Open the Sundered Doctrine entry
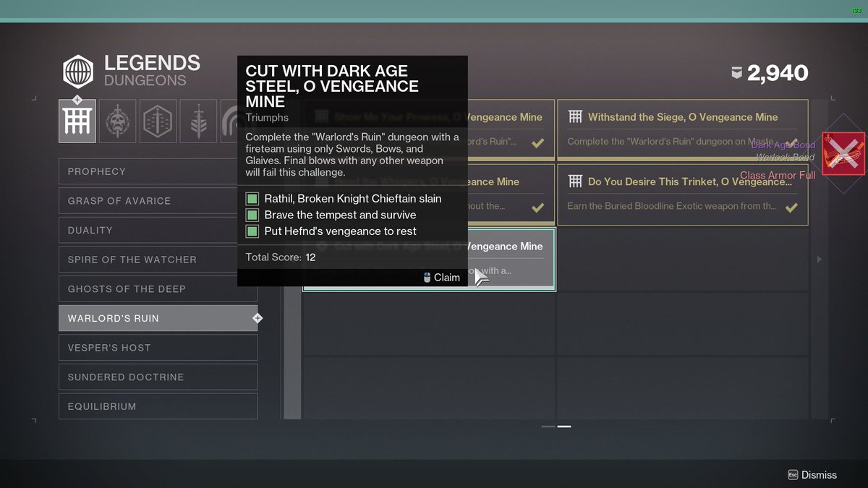The image size is (868, 488). tap(158, 377)
